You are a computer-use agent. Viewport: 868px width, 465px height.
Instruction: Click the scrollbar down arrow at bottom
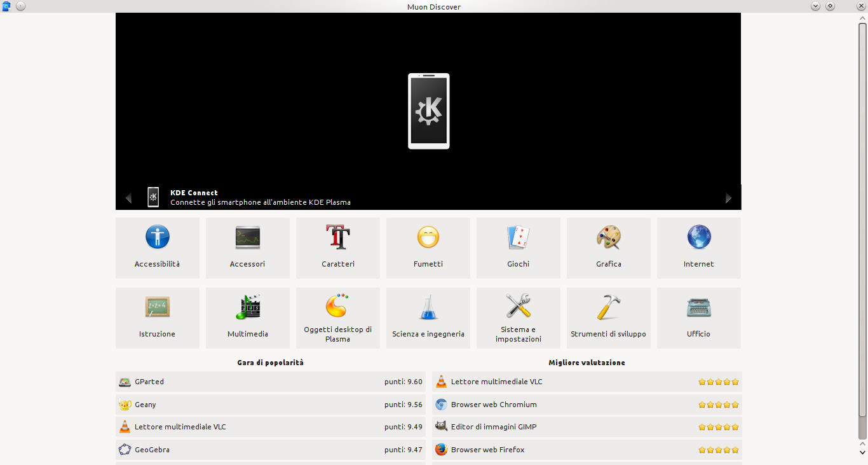(862, 452)
